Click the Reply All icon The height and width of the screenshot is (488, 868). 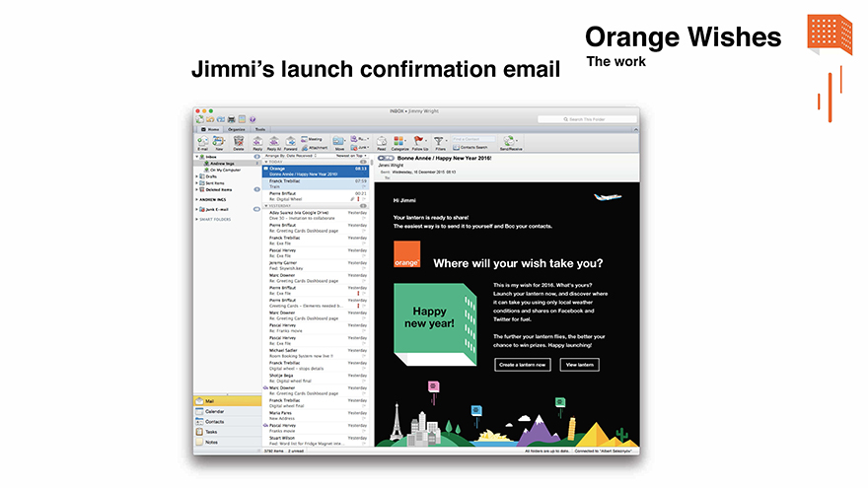click(x=274, y=142)
